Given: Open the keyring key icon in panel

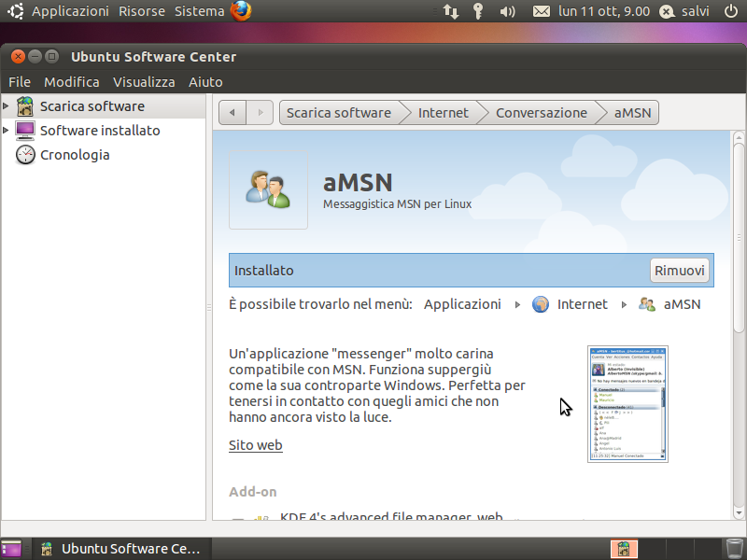Looking at the screenshot, I should coord(478,11).
